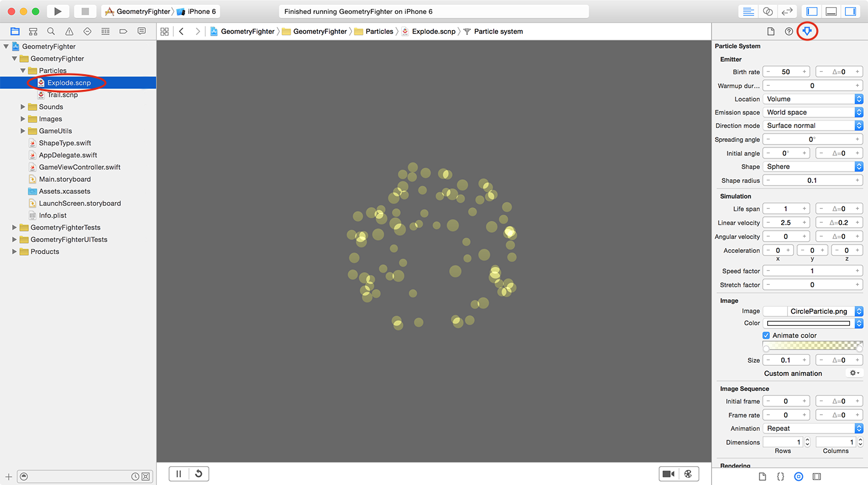Open the Assistant editor view
Viewport: 868px width, 485px height.
click(767, 11)
